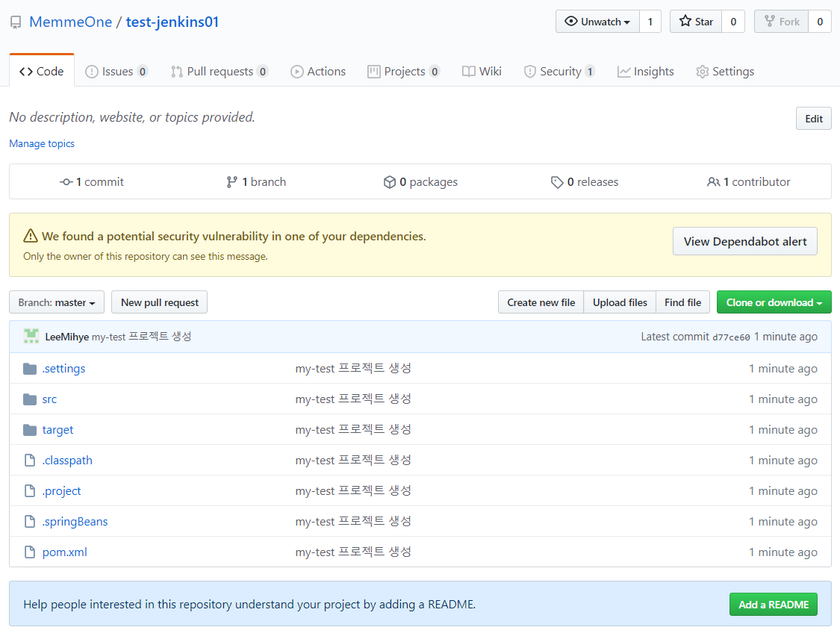Viewport: 840px width, 633px height.
Task: Click the stargazers count next to Star
Action: click(x=733, y=22)
